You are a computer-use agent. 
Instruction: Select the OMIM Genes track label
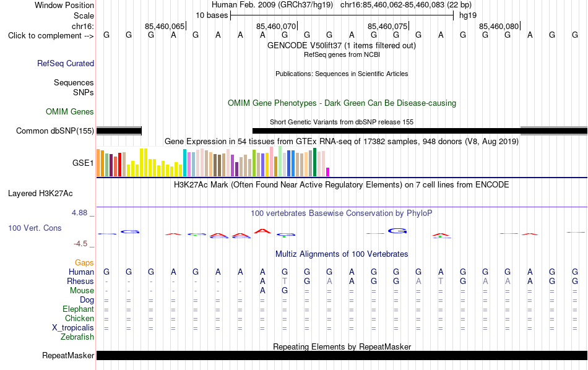(x=70, y=112)
